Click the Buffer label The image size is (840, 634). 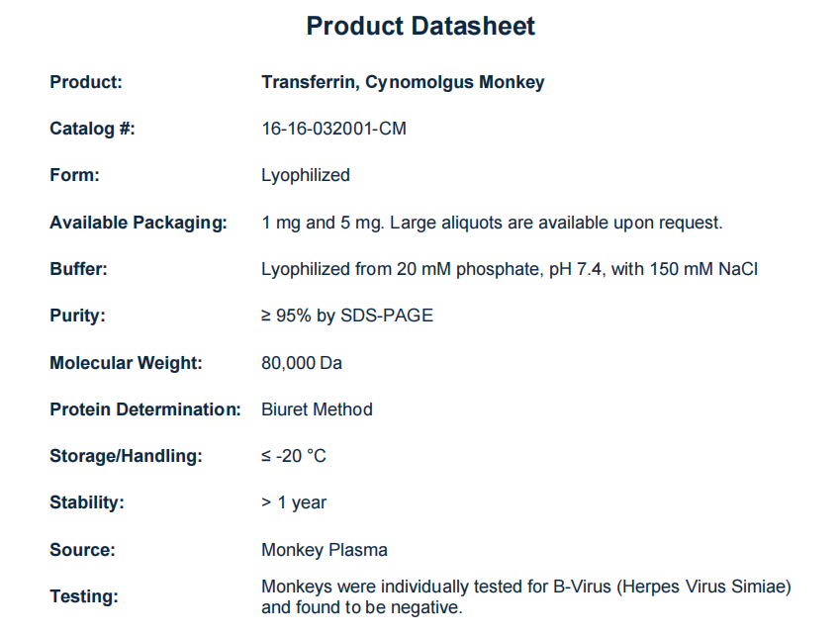[78, 269]
